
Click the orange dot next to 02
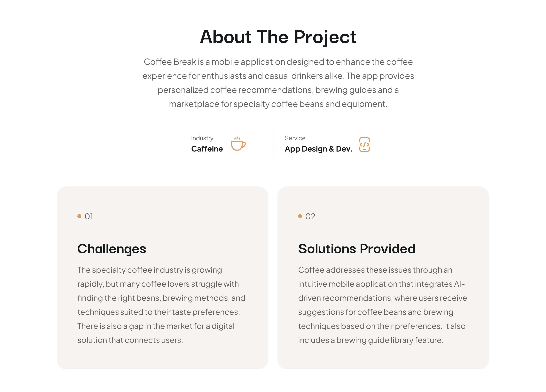300,216
